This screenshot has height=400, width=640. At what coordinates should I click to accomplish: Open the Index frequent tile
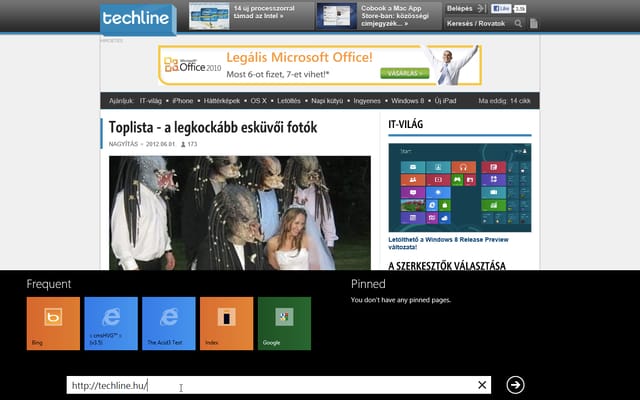[227, 323]
